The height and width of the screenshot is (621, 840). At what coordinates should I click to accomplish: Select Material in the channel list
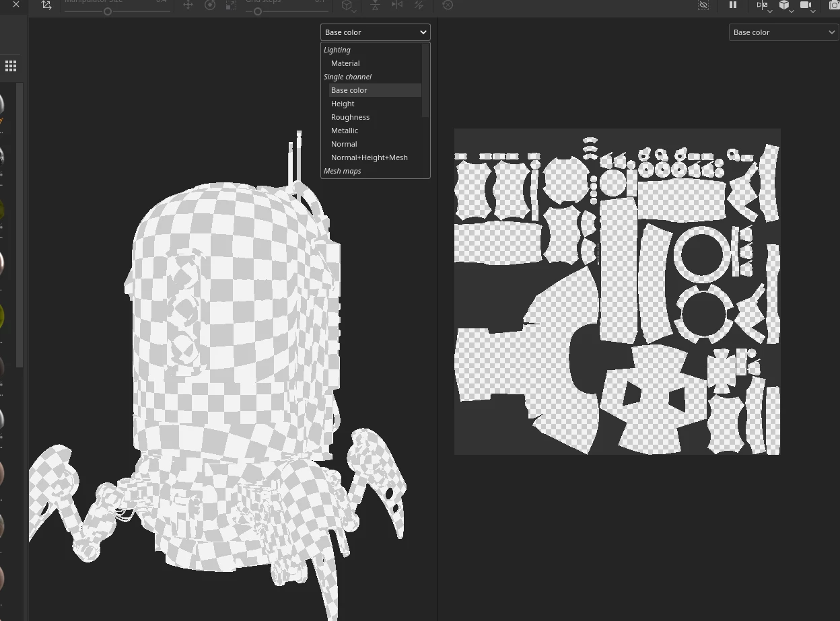(x=375, y=63)
